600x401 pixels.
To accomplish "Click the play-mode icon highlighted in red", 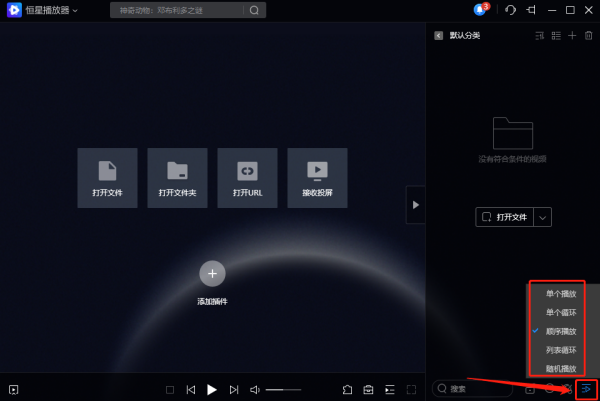I will [x=586, y=389].
